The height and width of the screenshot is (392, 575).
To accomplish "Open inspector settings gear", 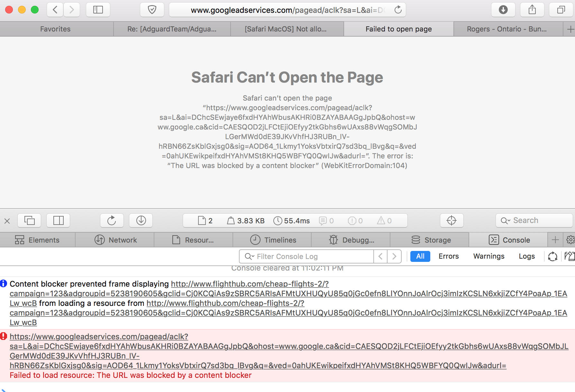I will (570, 240).
